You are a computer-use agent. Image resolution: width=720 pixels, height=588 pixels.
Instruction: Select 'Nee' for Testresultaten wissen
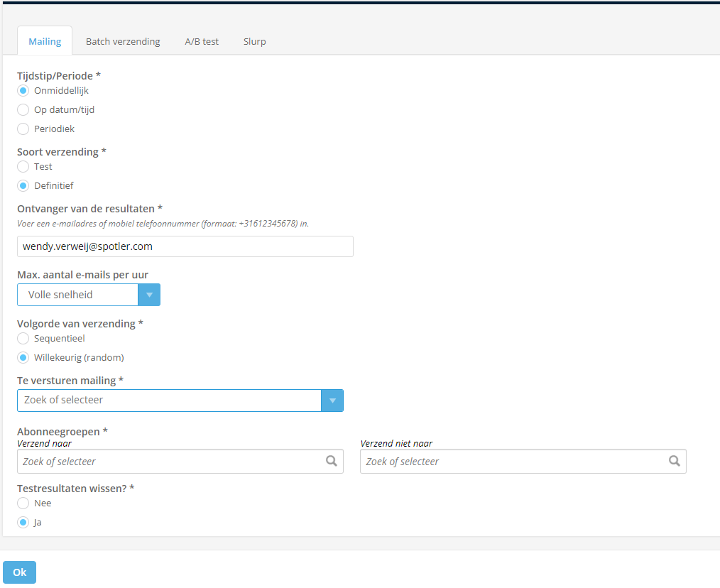23,503
